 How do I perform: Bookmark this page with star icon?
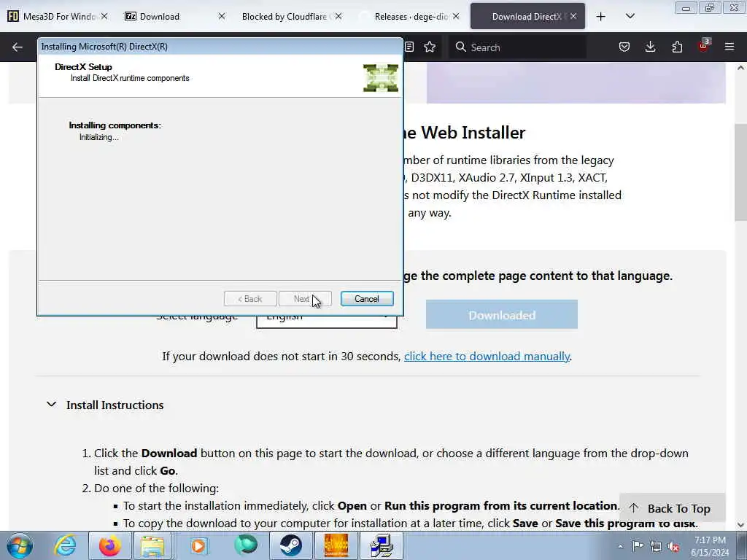[430, 47]
